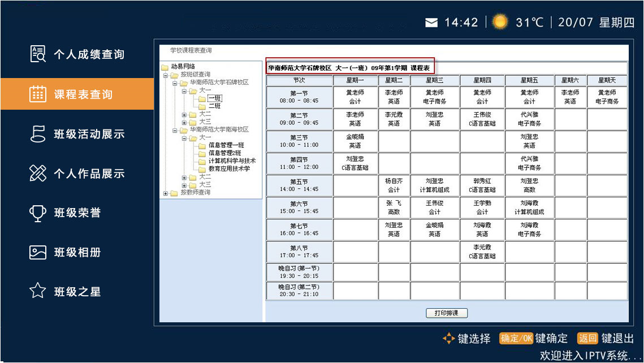The image size is (644, 363).
Task: Collapse the 华南师范大学南海校区 node
Action: pos(175,130)
